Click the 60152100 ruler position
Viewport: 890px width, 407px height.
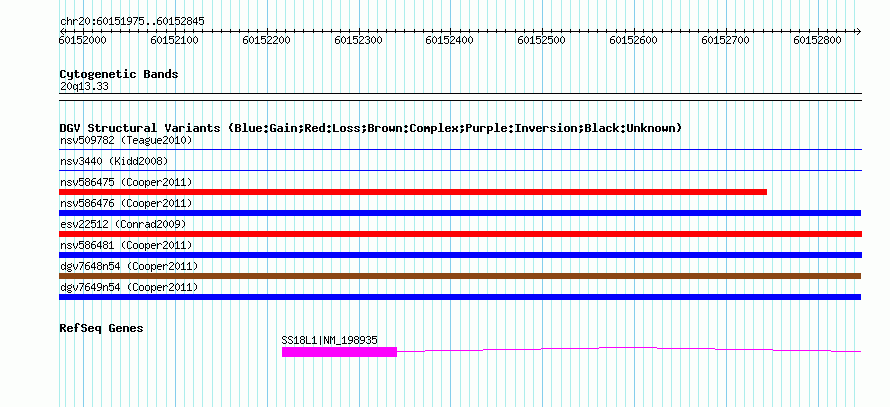[x=174, y=40]
